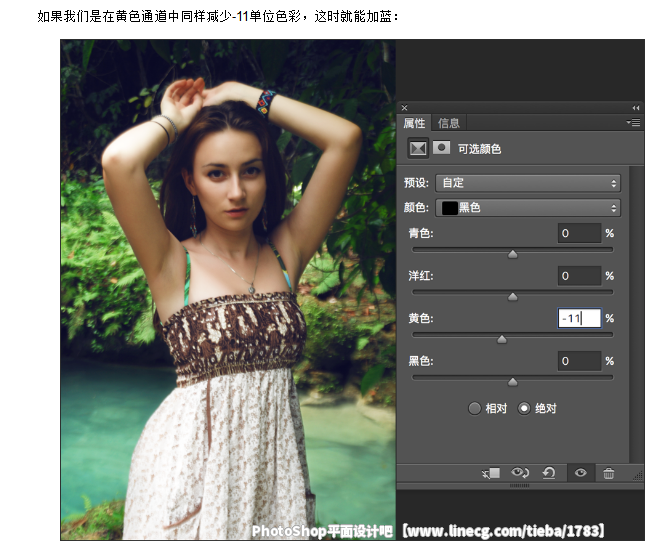
Task: Switch to the 信息 tab
Action: (449, 123)
